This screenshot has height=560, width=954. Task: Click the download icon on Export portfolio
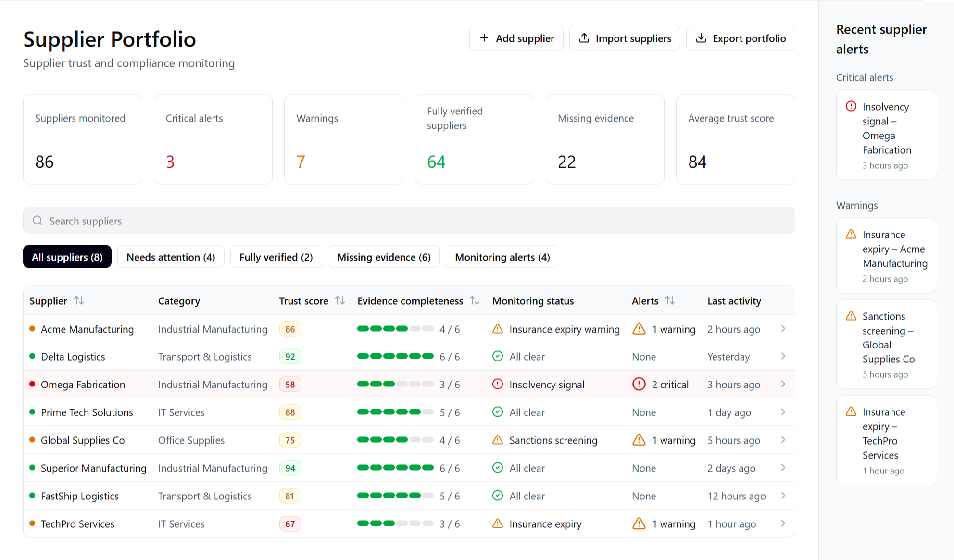[702, 38]
